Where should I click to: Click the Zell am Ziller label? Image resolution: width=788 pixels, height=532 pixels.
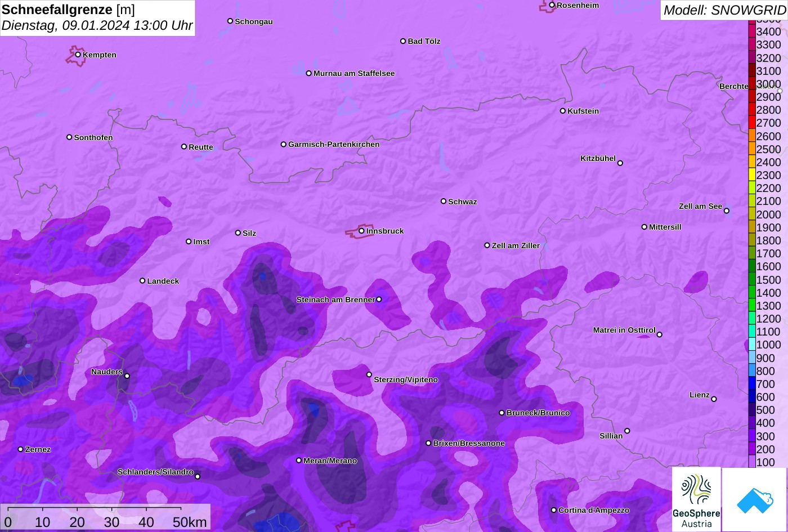click(516, 245)
